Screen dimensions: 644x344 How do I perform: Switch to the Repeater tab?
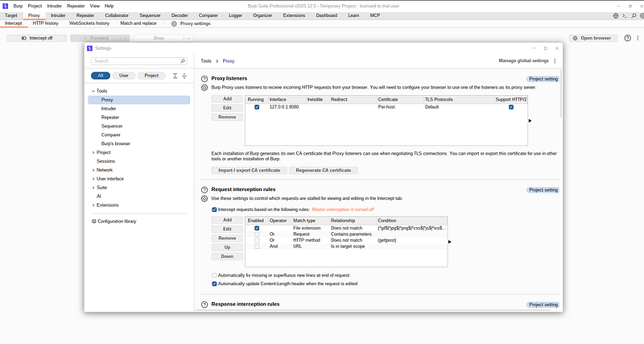85,15
